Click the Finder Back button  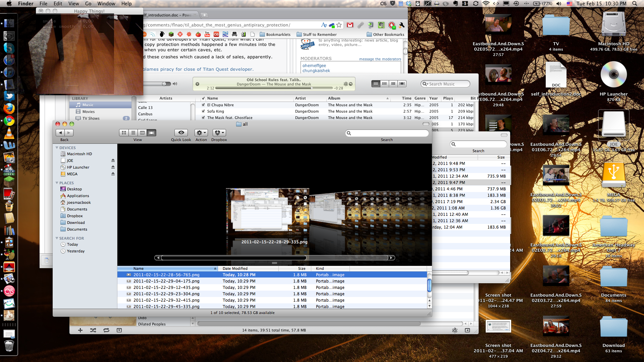point(60,133)
